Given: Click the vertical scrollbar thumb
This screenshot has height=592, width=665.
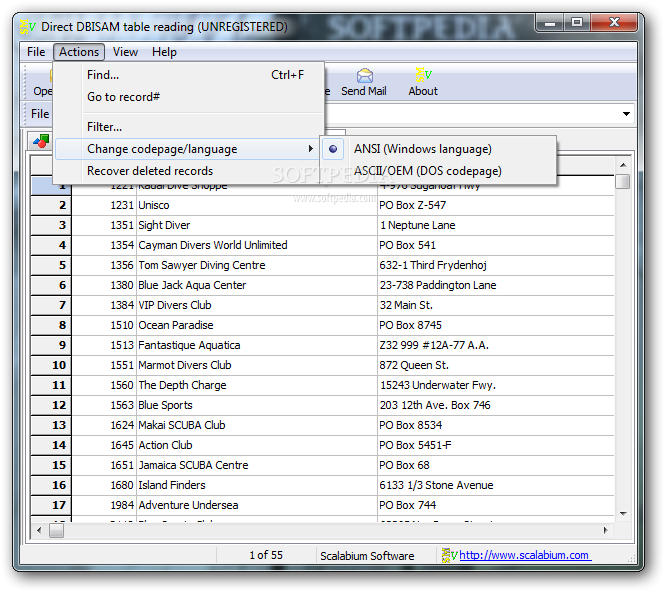Looking at the screenshot, I should point(623,181).
